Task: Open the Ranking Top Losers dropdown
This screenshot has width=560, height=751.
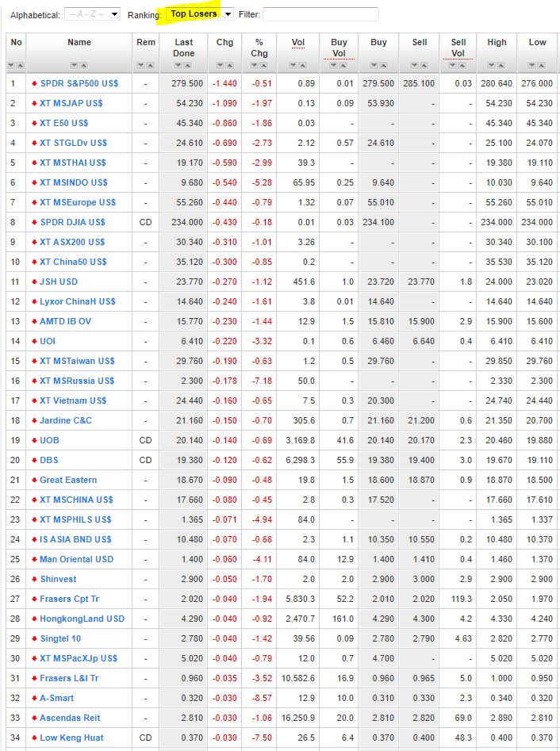Action: [x=199, y=14]
